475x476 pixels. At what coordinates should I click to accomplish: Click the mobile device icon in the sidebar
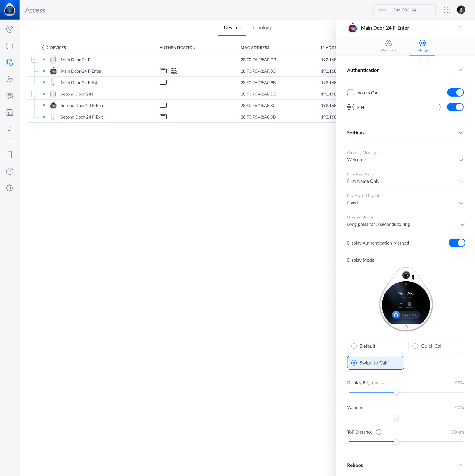coord(10,155)
